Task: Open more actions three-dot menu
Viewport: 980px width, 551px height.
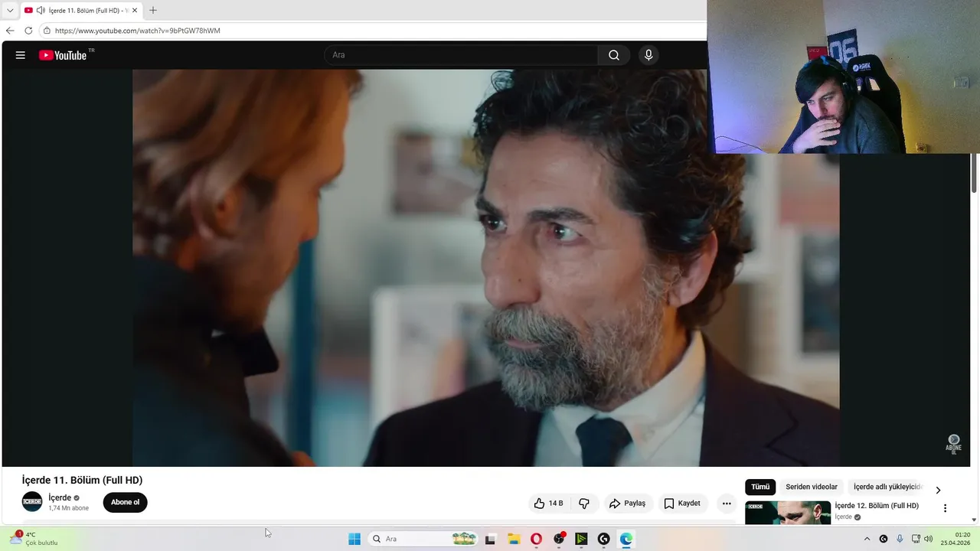Action: [x=727, y=504]
